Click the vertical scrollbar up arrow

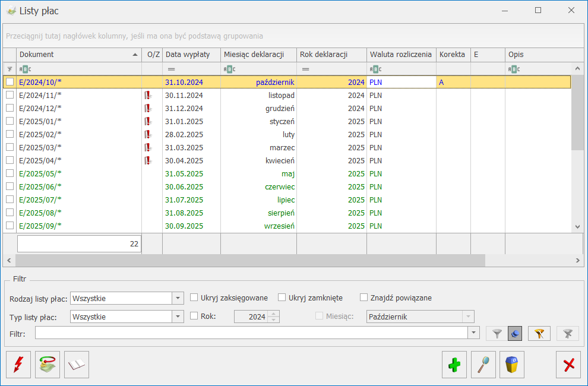[577, 68]
